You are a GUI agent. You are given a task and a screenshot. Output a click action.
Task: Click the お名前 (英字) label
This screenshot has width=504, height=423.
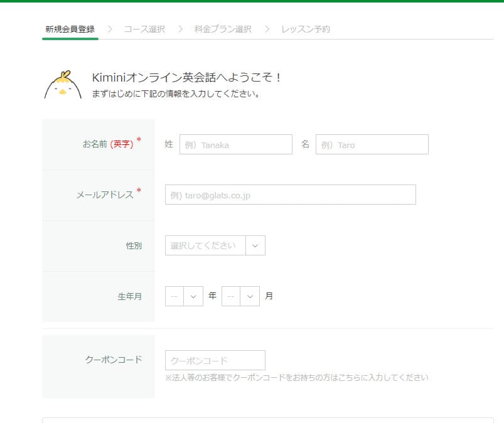pyautogui.click(x=108, y=144)
